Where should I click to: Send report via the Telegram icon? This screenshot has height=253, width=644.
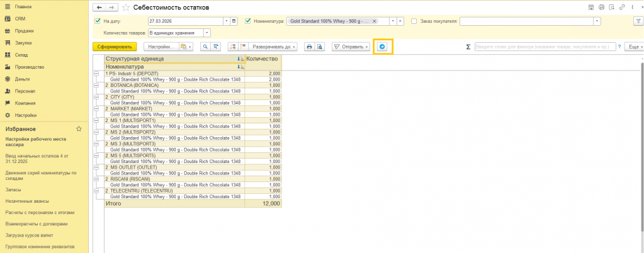pyautogui.click(x=383, y=47)
